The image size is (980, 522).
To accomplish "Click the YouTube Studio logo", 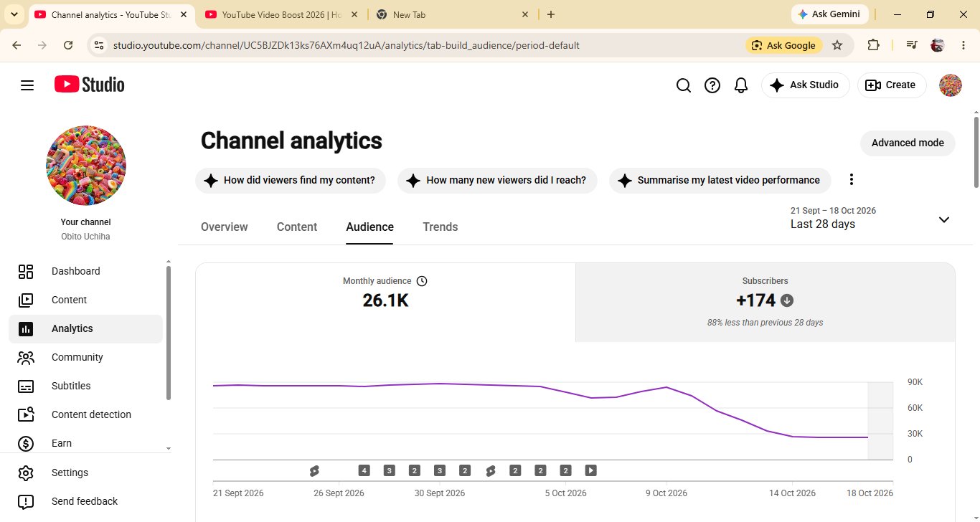I will click(x=90, y=85).
